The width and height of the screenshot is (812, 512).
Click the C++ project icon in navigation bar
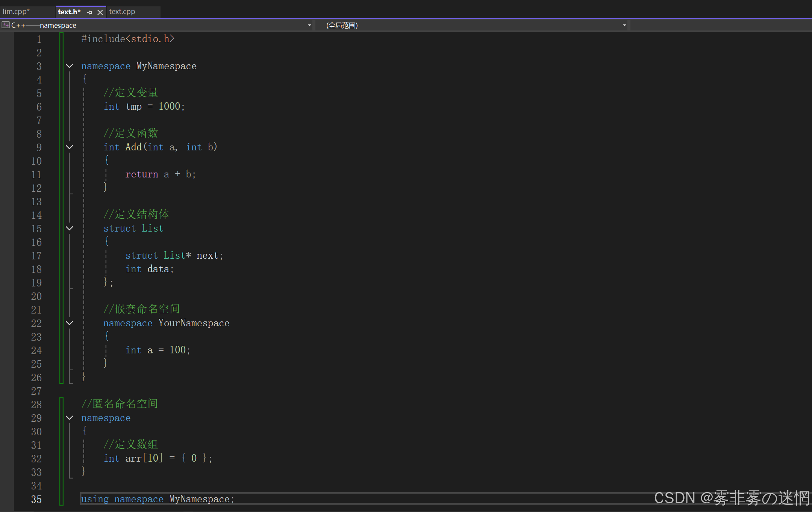coord(5,25)
